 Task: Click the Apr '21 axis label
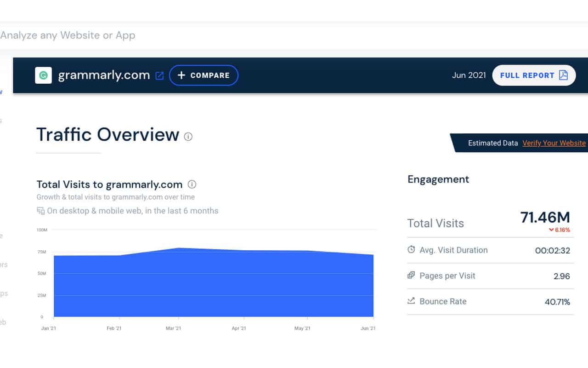click(x=239, y=328)
